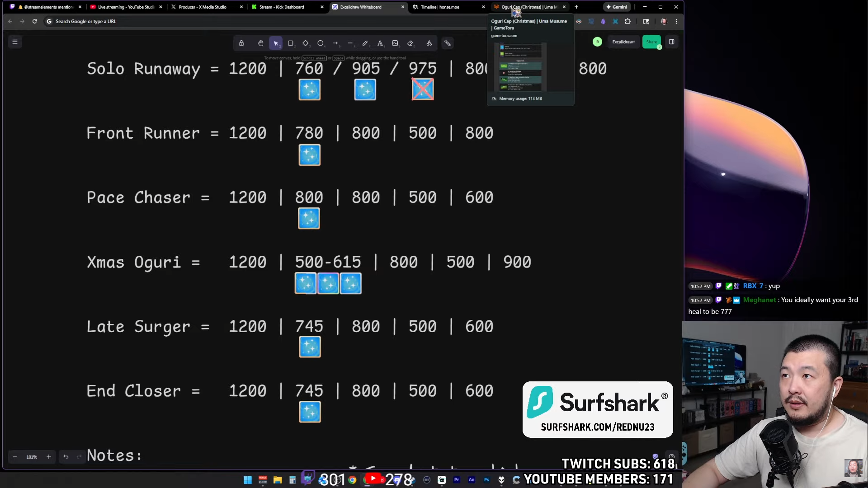Select the Rectangle tool
Viewport: 868px width, 488px height.
point(291,43)
